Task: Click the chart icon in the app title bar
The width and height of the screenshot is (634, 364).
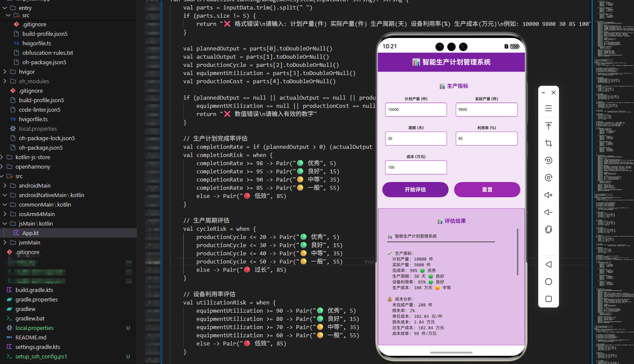Action: pos(416,62)
